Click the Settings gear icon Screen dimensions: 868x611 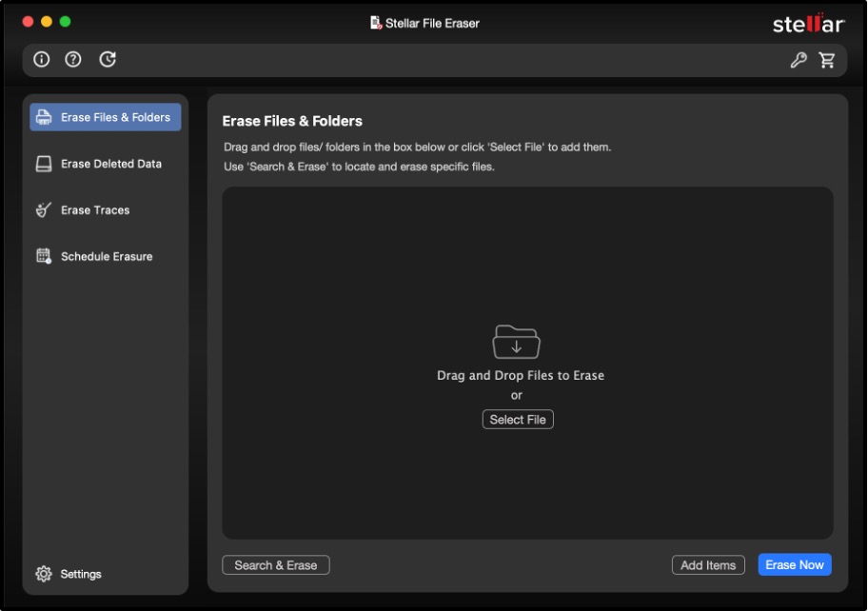(44, 574)
